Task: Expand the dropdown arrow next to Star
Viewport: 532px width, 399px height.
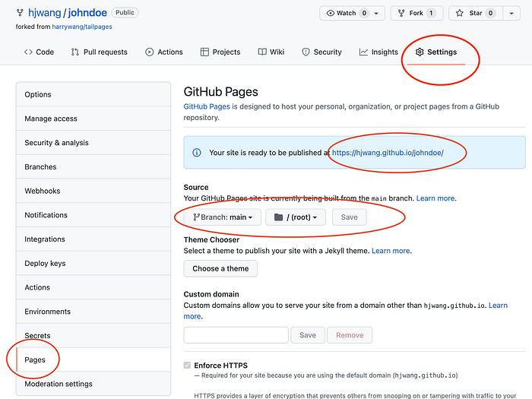Action: (x=511, y=13)
